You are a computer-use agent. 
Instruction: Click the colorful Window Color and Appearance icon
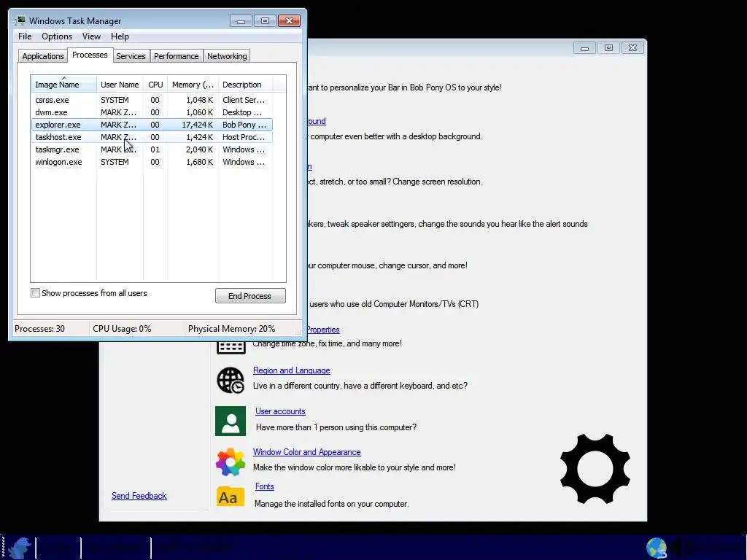pos(231,462)
